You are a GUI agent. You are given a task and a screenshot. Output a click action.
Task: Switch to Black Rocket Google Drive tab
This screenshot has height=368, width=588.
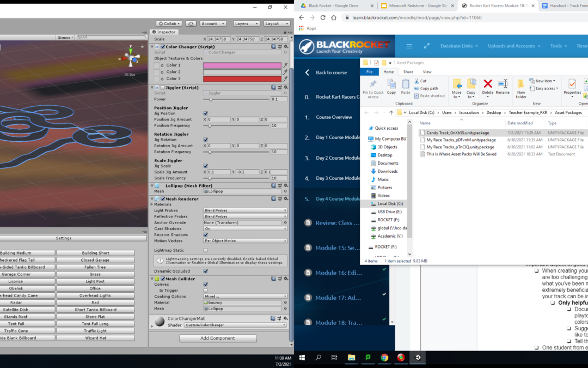coord(334,5)
